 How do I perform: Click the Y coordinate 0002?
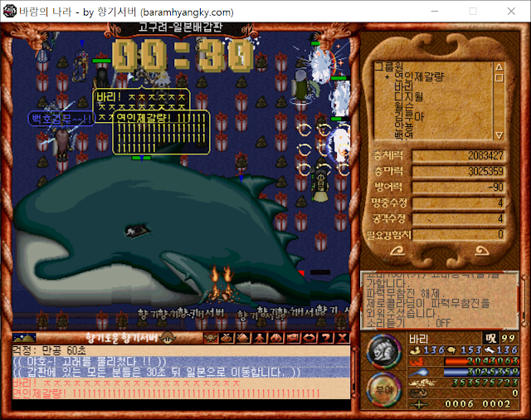pyautogui.click(x=496, y=404)
